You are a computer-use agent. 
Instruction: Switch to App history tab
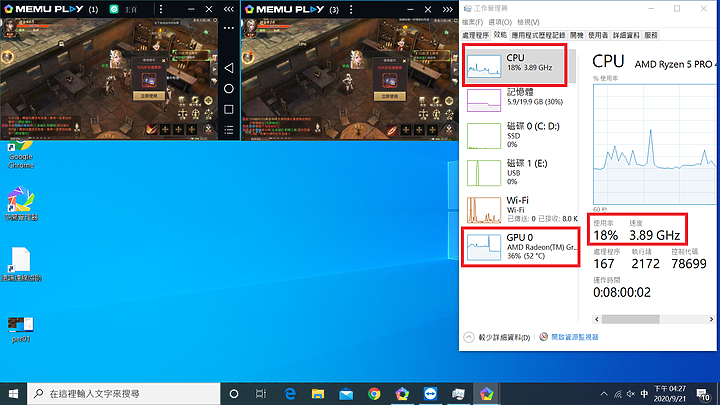pyautogui.click(x=538, y=35)
